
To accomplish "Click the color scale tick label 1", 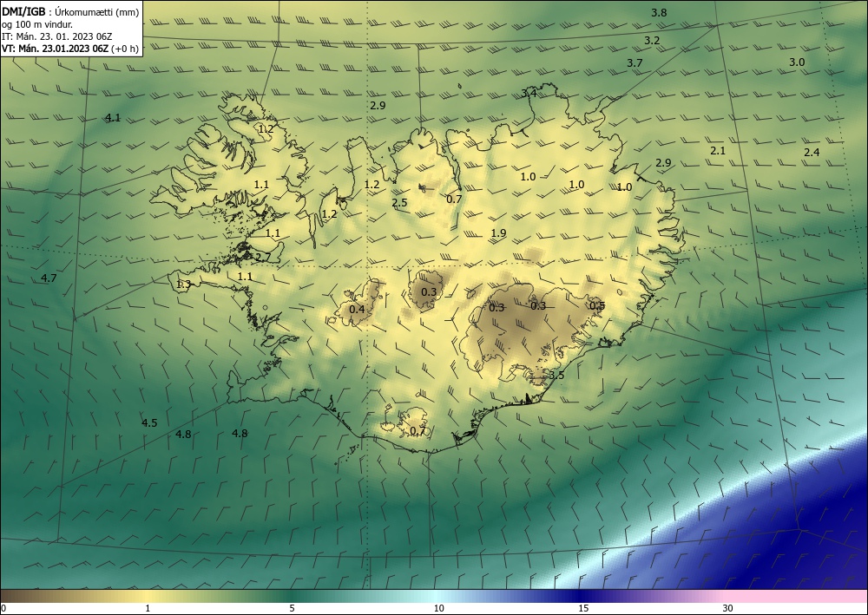I will (148, 609).
